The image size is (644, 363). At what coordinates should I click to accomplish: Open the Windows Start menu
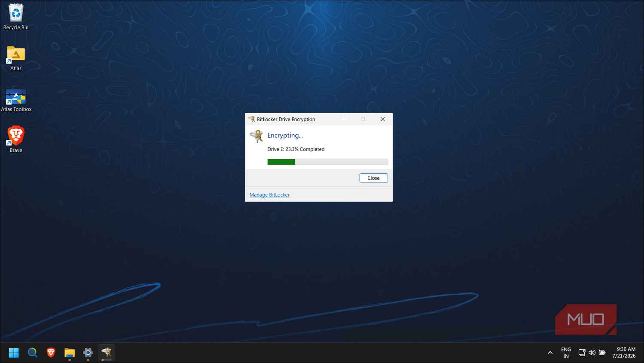(x=14, y=353)
